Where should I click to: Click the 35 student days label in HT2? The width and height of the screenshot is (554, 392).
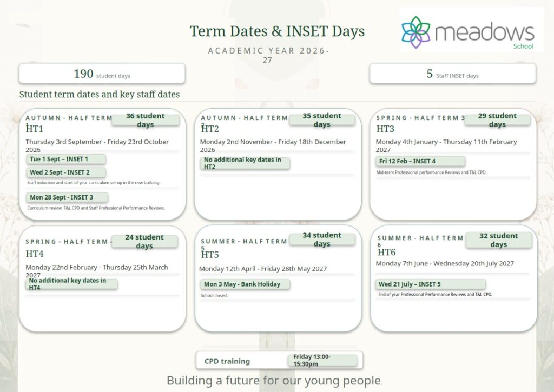point(322,120)
